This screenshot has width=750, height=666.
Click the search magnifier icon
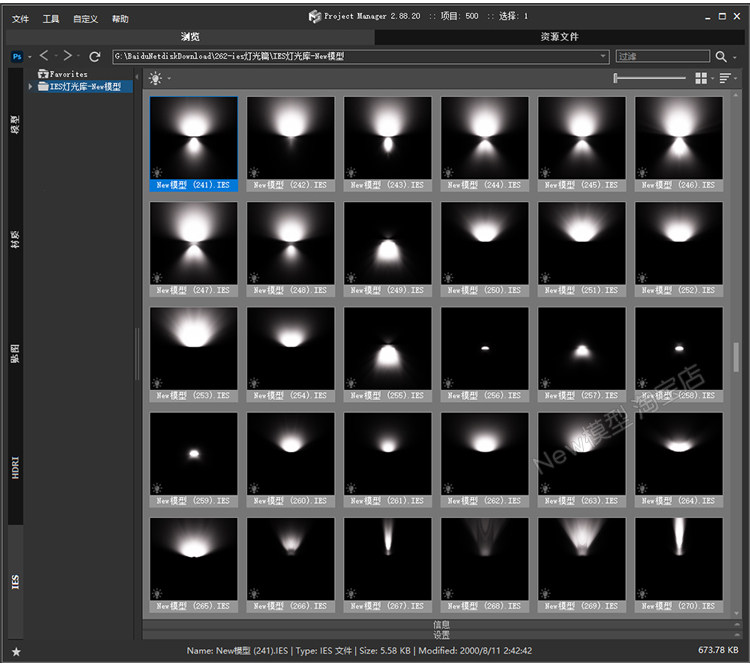click(721, 57)
